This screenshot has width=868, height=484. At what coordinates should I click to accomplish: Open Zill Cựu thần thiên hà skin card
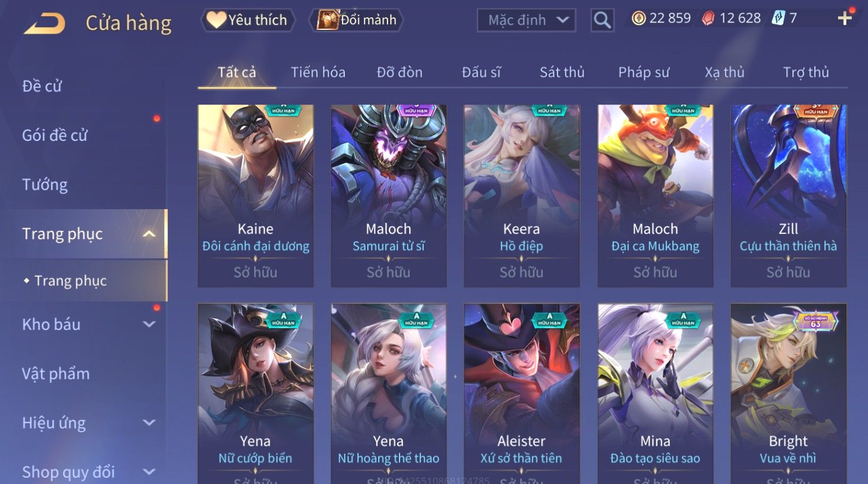(x=788, y=195)
